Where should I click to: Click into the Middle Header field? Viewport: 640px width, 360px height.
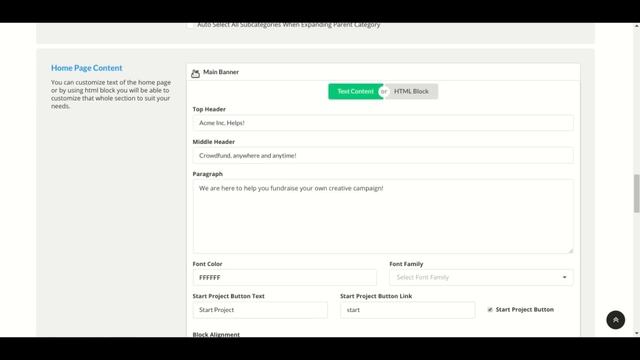(383, 156)
